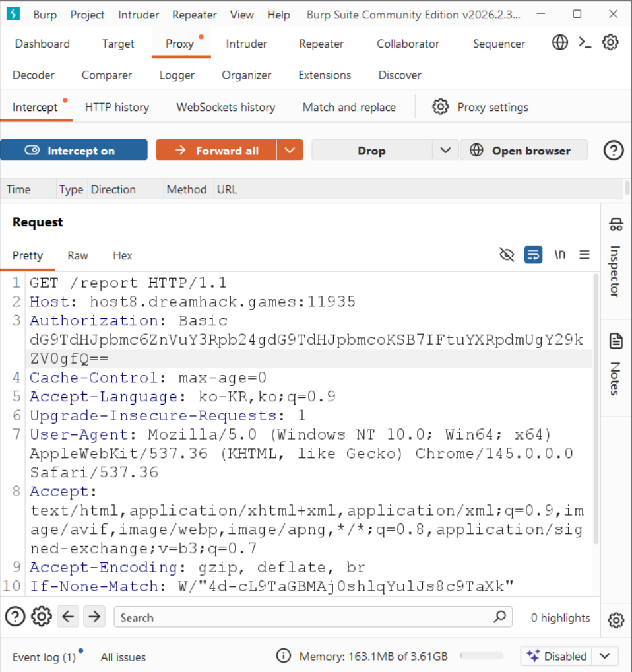Viewport: 632px width, 672px height.
Task: Open the request editor hamburger menu
Action: point(585,255)
